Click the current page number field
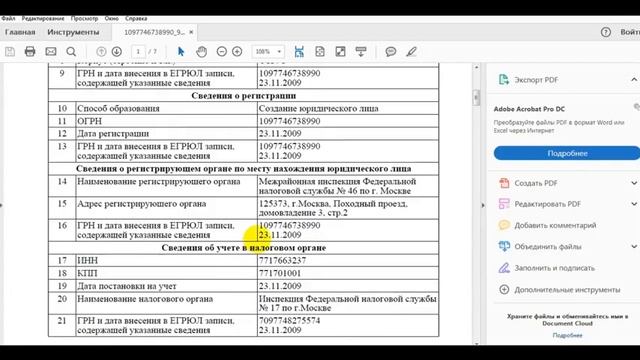 pyautogui.click(x=138, y=51)
